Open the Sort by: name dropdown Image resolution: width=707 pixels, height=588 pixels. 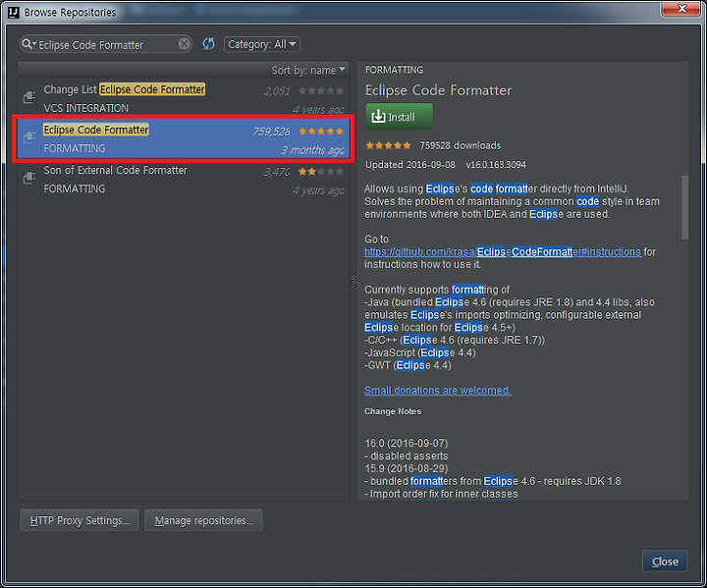308,70
